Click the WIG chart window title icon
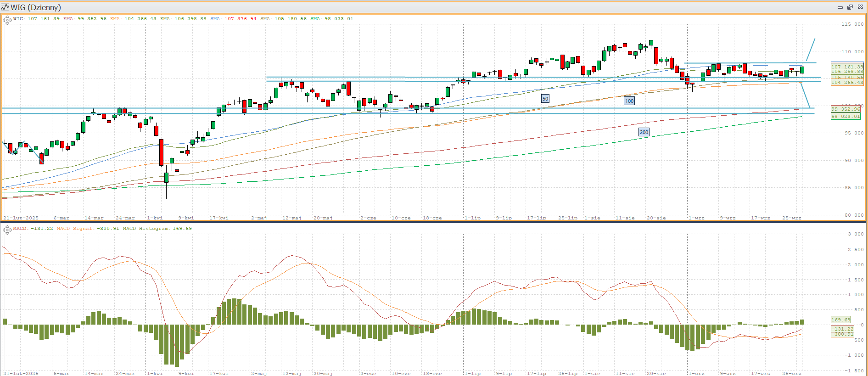The image size is (868, 376). (x=5, y=7)
